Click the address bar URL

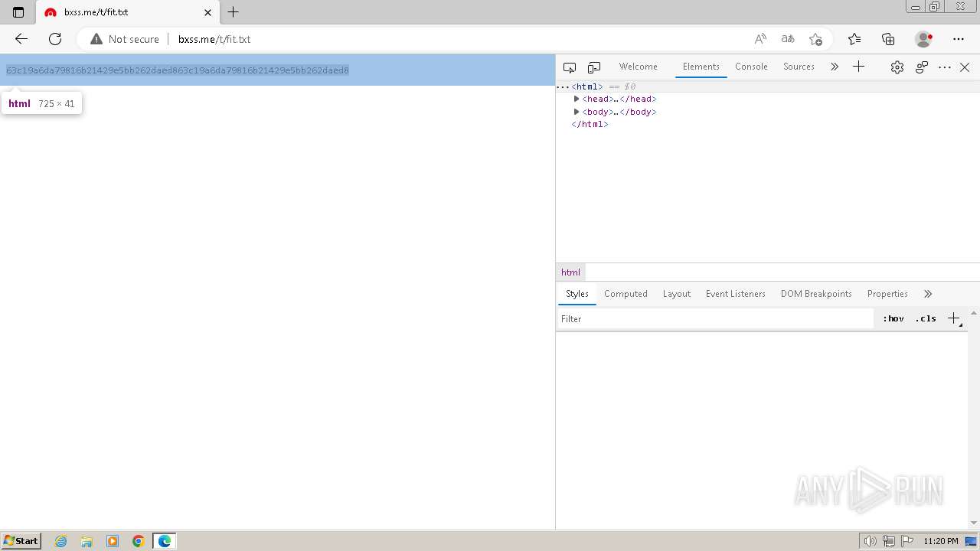pyautogui.click(x=214, y=39)
